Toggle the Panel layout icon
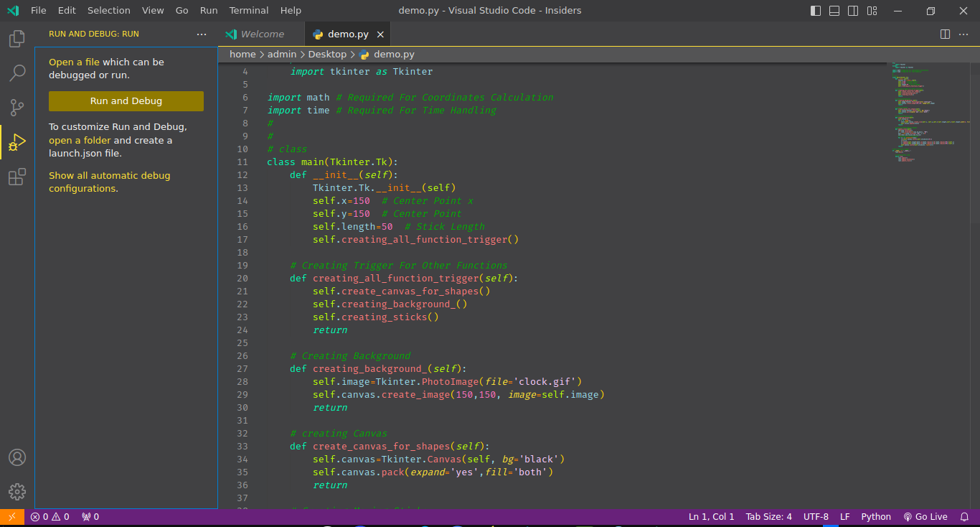 pyautogui.click(x=834, y=11)
